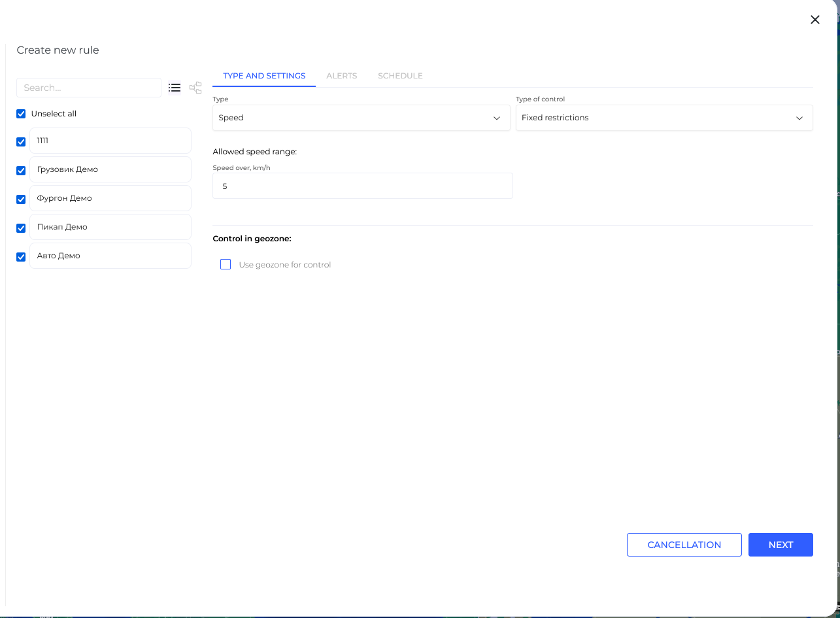
Task: Uncheck the Грузовик Демо checkbox
Action: tap(21, 170)
